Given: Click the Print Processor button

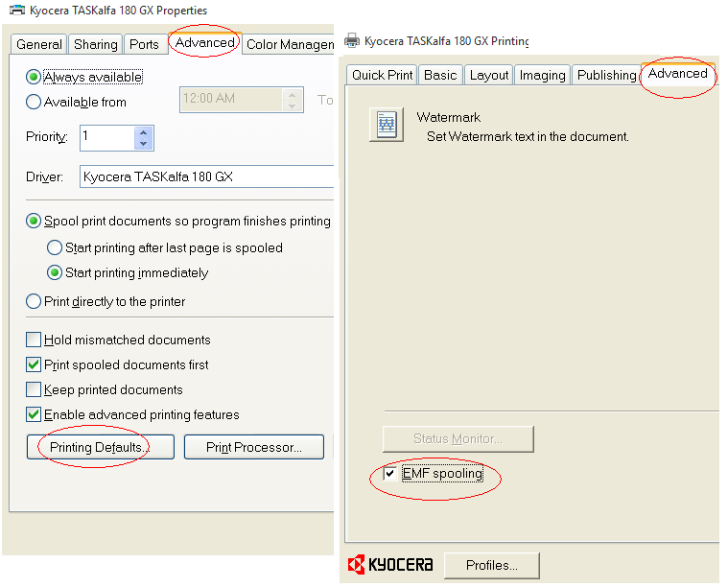Looking at the screenshot, I should click(x=254, y=447).
